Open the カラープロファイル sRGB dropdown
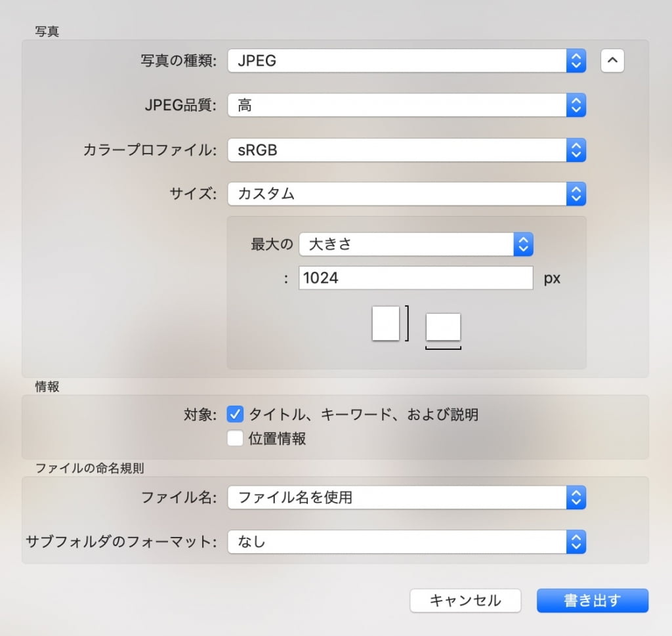The height and width of the screenshot is (636, 672). (x=407, y=150)
